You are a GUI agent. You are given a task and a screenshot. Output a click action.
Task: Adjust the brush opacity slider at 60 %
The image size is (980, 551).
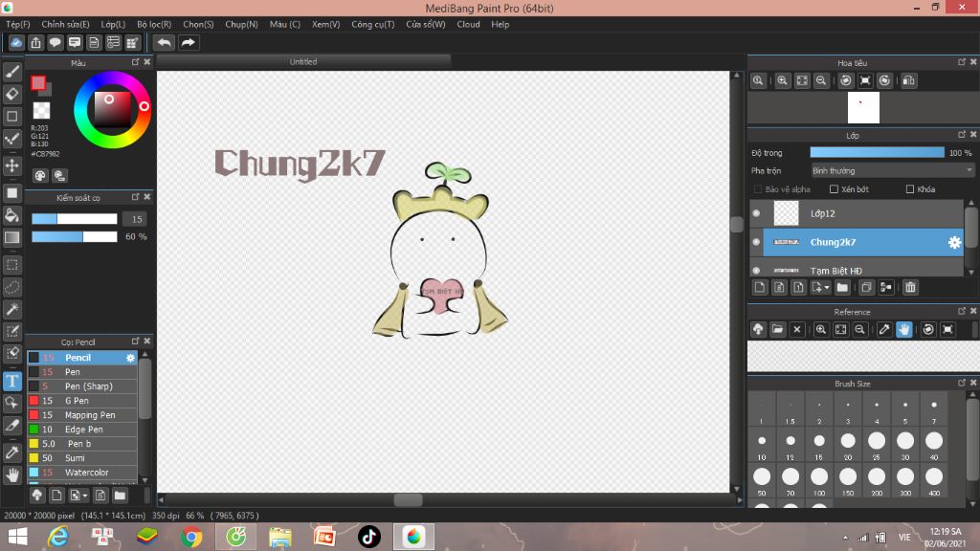coord(75,237)
